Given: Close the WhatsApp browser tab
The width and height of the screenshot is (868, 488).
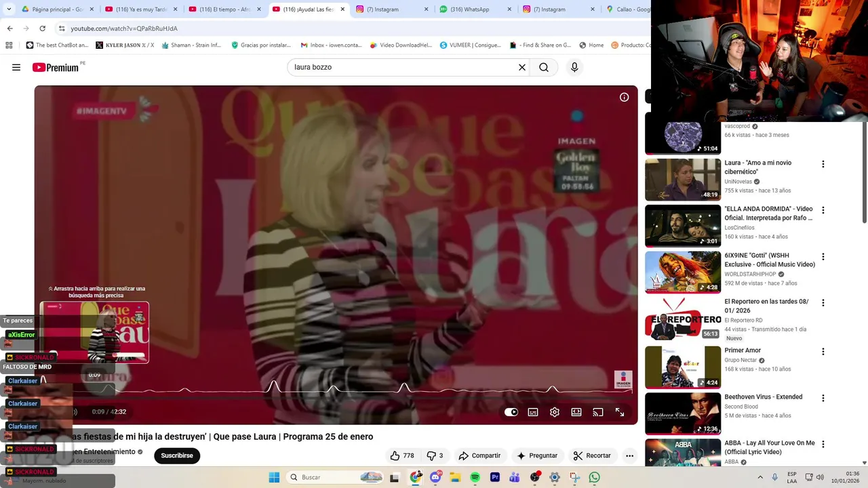Looking at the screenshot, I should pos(509,9).
